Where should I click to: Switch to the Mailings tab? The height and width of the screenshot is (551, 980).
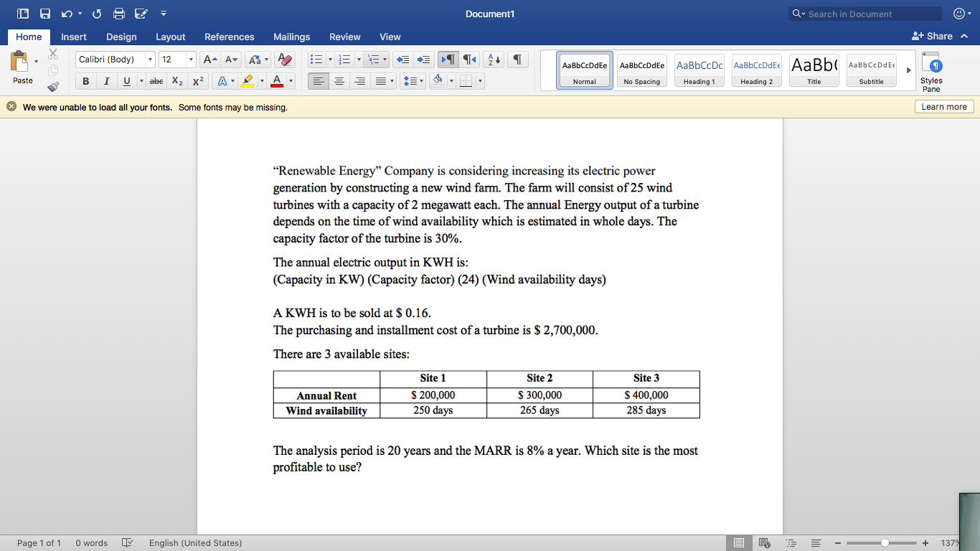(291, 37)
